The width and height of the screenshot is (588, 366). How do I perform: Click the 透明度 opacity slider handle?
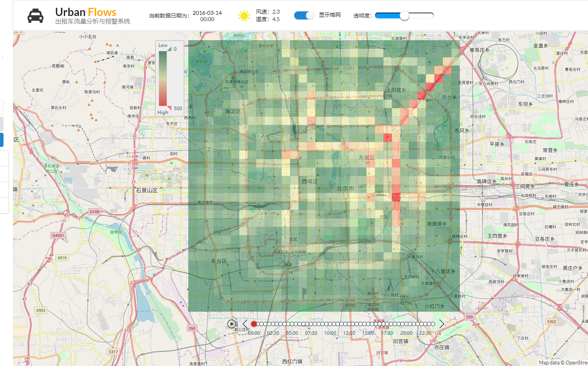point(404,16)
